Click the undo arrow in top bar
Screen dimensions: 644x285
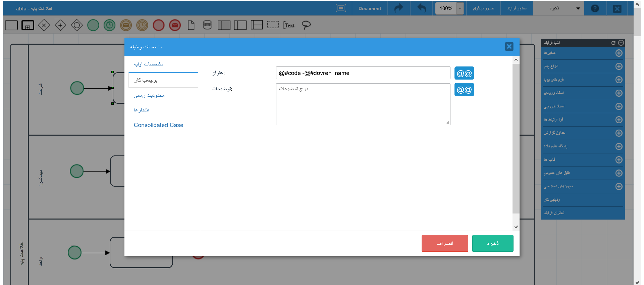[x=421, y=8]
